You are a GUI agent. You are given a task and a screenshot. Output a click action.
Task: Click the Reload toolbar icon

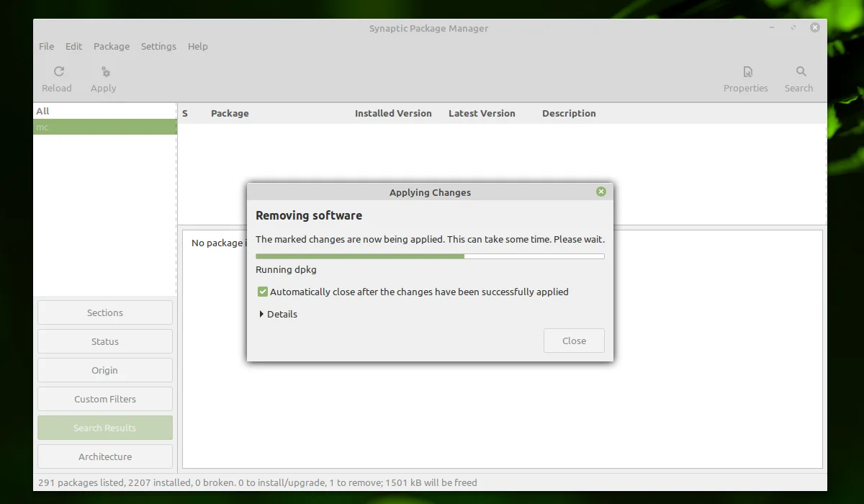click(x=59, y=71)
